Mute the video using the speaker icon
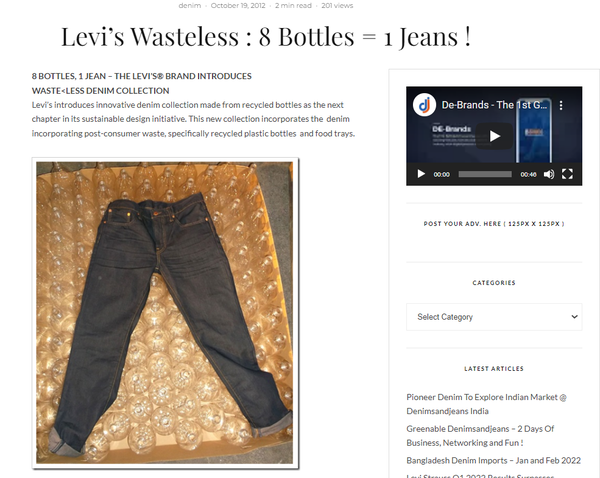The image size is (600, 478). [549, 174]
